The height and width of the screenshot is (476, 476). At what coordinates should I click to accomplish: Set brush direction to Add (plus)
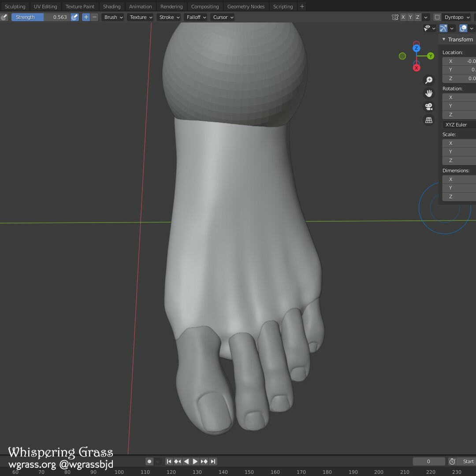pos(86,17)
